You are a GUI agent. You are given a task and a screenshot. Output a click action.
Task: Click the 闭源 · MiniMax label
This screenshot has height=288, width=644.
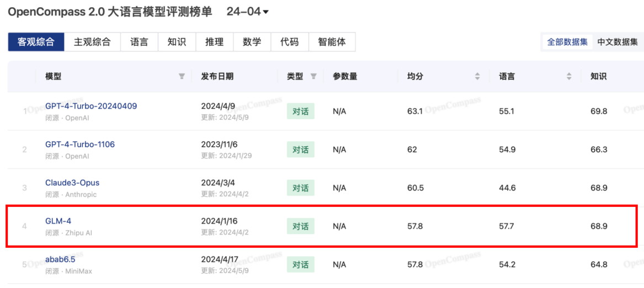point(68,271)
